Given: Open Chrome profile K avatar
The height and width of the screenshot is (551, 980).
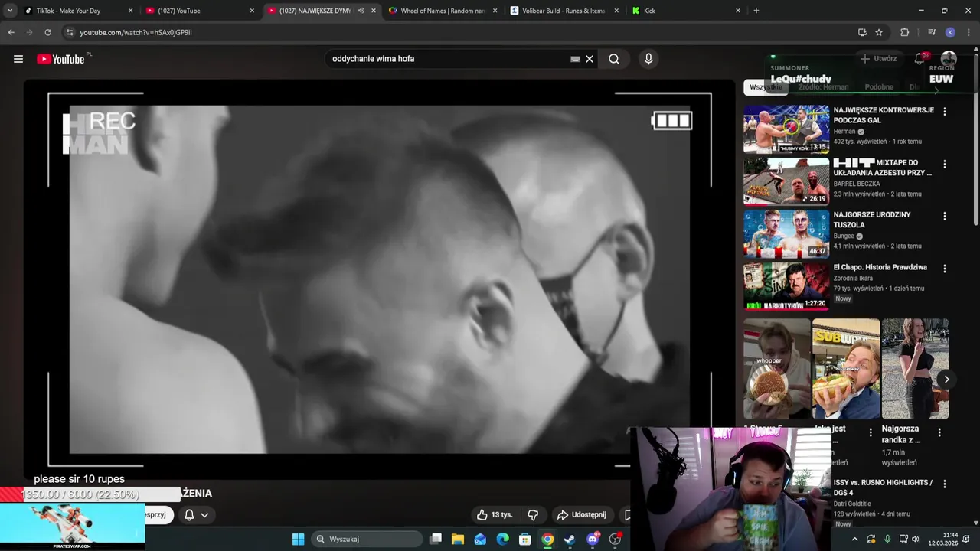Looking at the screenshot, I should pos(950,32).
